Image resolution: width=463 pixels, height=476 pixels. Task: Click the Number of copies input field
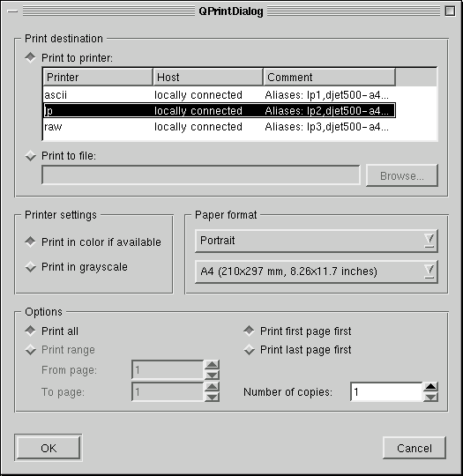(386, 392)
